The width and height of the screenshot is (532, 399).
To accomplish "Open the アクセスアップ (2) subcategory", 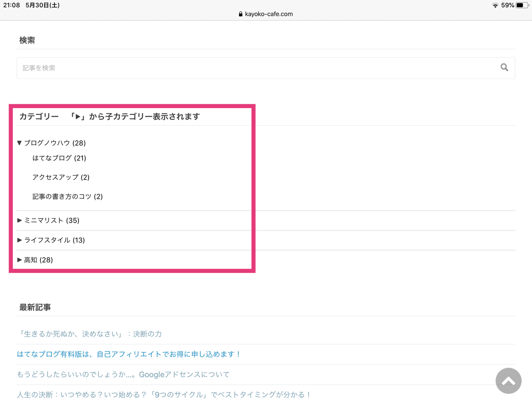I will 61,177.
